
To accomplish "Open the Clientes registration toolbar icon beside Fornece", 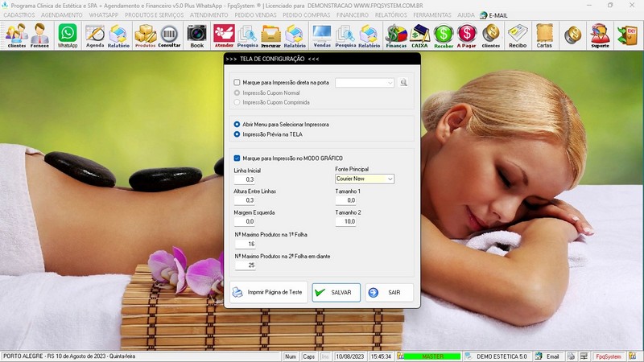I will coord(16,35).
